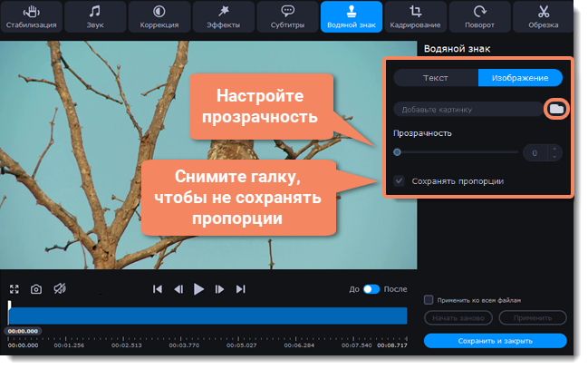This screenshot has width=588, height=369.
Task: Switch to the Текст watermark mode
Action: click(436, 79)
